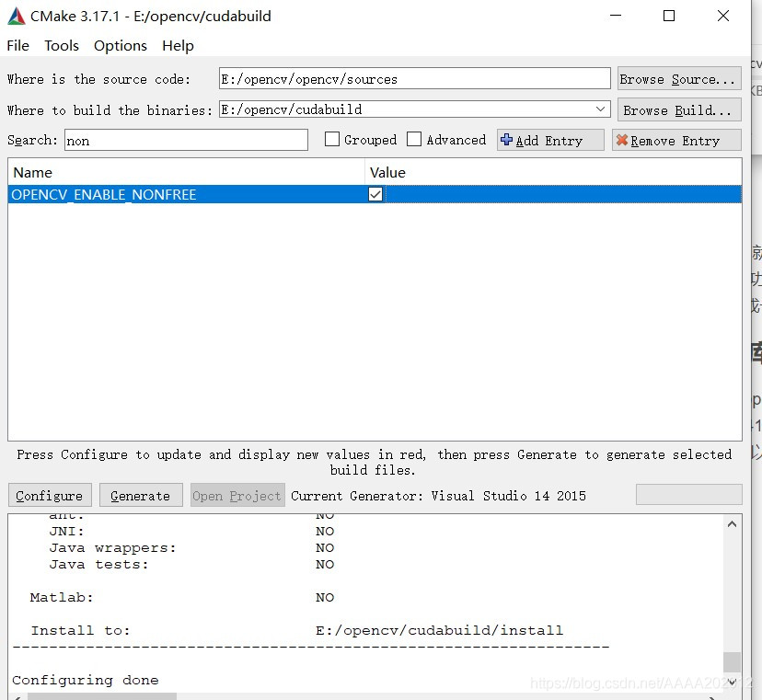
Task: Click 'Current Generator: Visual Studio 14 2015' label
Action: pos(438,496)
